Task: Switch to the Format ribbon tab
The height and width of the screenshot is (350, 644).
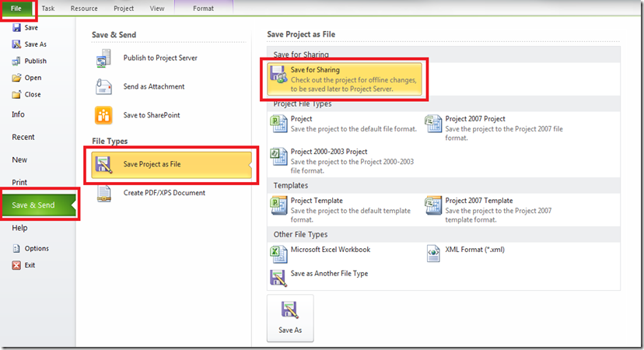Action: click(x=203, y=9)
